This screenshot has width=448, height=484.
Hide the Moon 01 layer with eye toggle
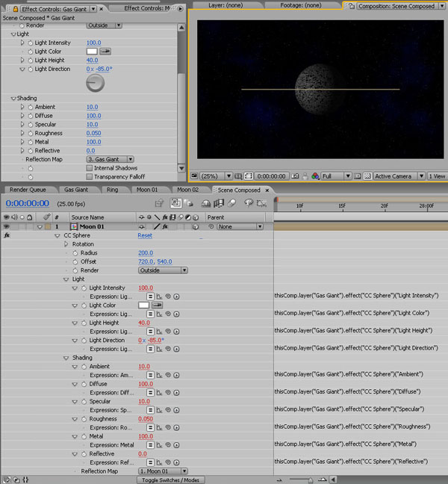pos(7,226)
